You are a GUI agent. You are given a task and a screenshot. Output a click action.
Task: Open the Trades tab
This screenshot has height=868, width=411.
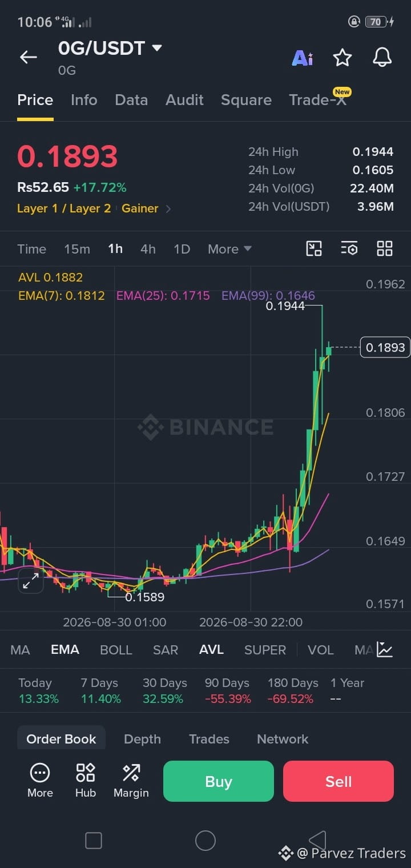click(x=209, y=739)
